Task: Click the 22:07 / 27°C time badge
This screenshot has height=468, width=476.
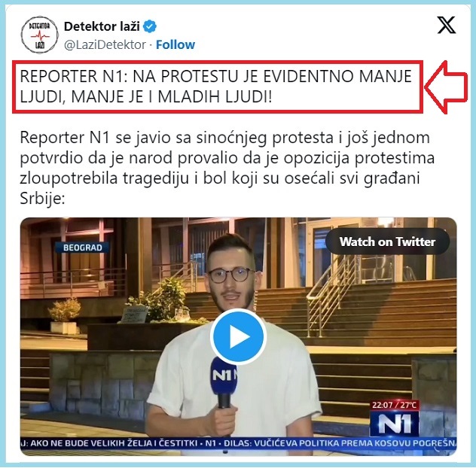Action: pos(395,406)
